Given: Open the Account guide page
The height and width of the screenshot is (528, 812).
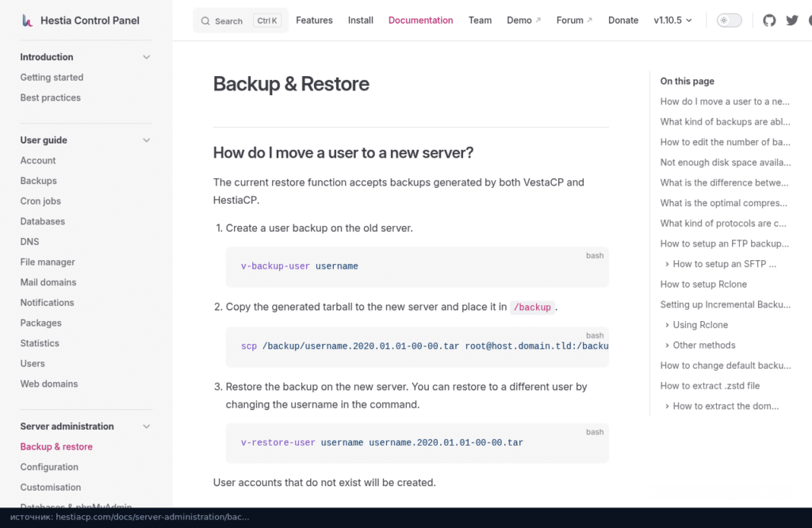Looking at the screenshot, I should [x=38, y=160].
